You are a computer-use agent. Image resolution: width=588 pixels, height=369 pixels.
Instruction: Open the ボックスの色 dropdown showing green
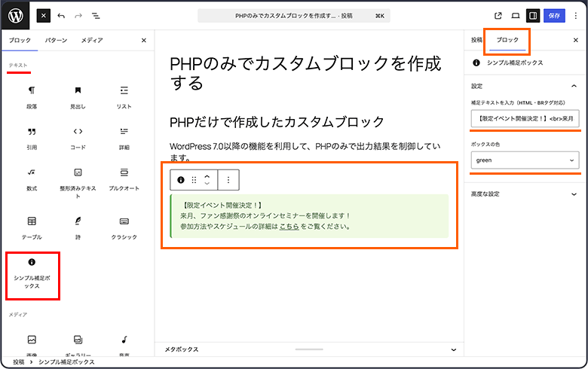pos(525,160)
